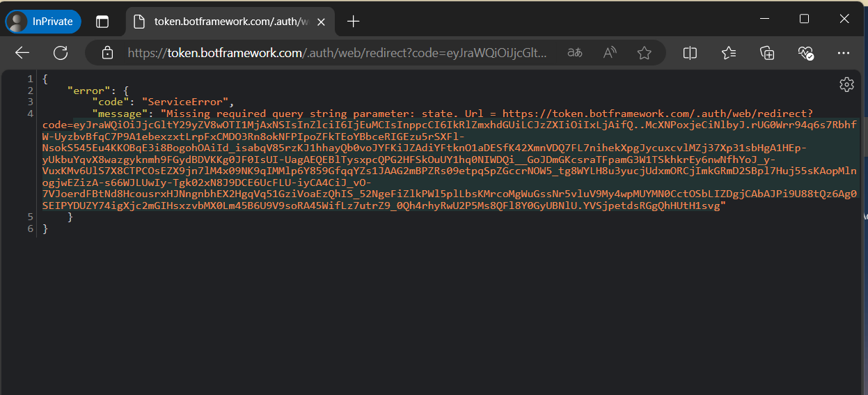The width and height of the screenshot is (868, 395).
Task: Enable split screen view
Action: point(690,53)
